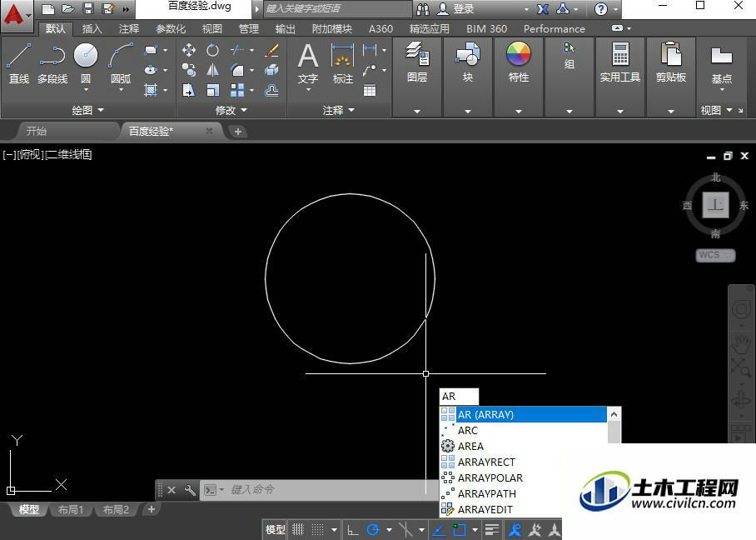756x540 pixels.
Task: Click the Hatch tool icon
Action: click(x=151, y=90)
